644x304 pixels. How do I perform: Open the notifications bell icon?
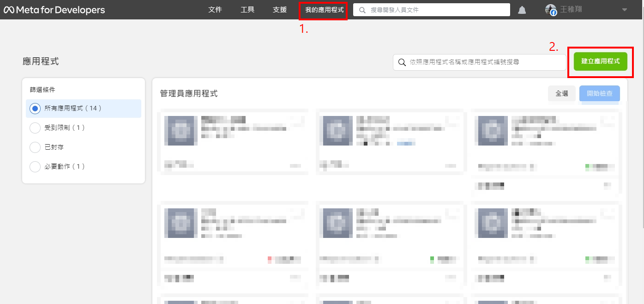coord(522,10)
